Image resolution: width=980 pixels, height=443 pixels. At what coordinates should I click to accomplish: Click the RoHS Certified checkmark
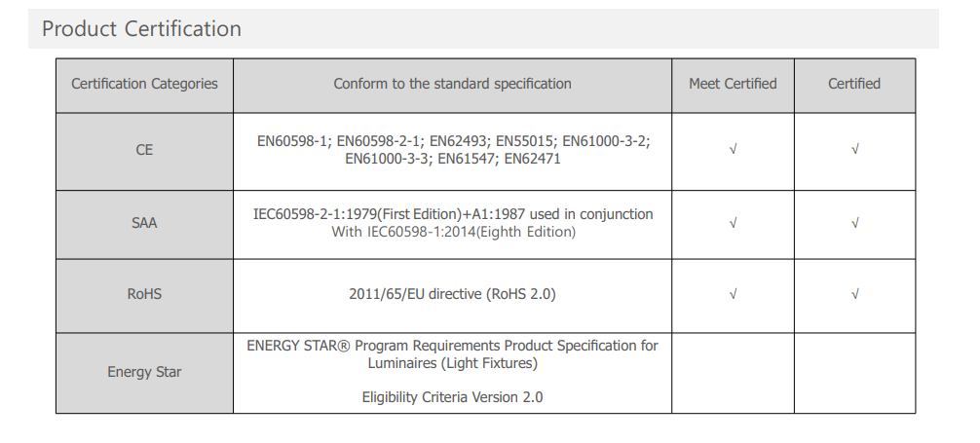(855, 294)
